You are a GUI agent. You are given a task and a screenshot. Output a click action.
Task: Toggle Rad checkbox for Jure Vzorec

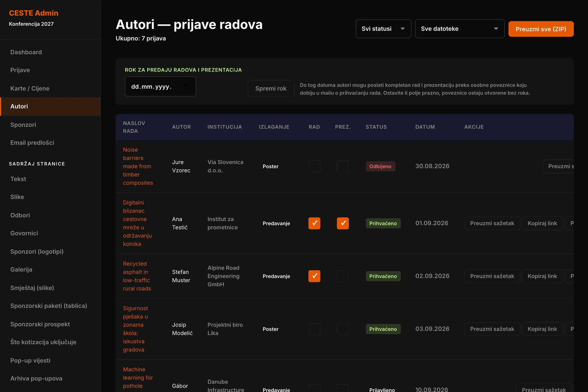pos(314,166)
